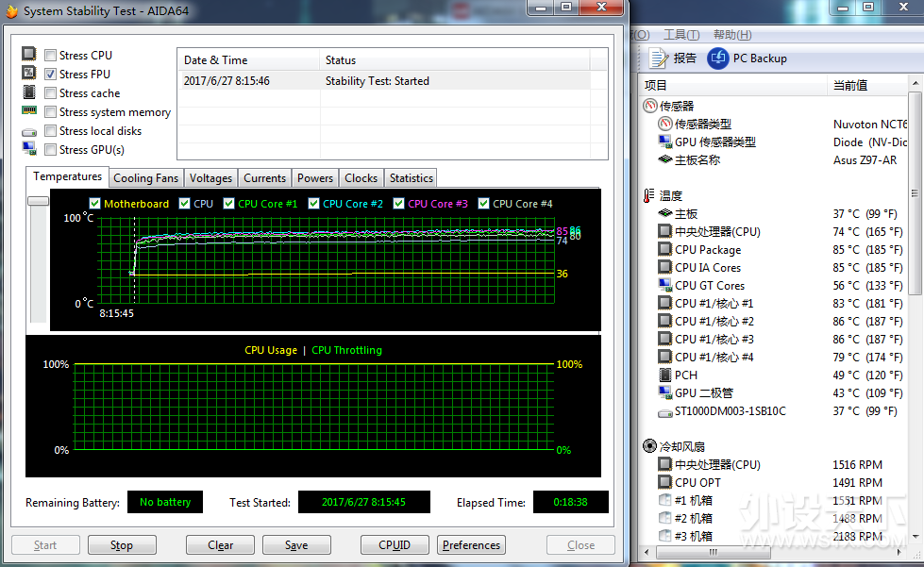924x567 pixels.
Task: Uncheck the Stress FPU checkbox
Action: tap(51, 75)
